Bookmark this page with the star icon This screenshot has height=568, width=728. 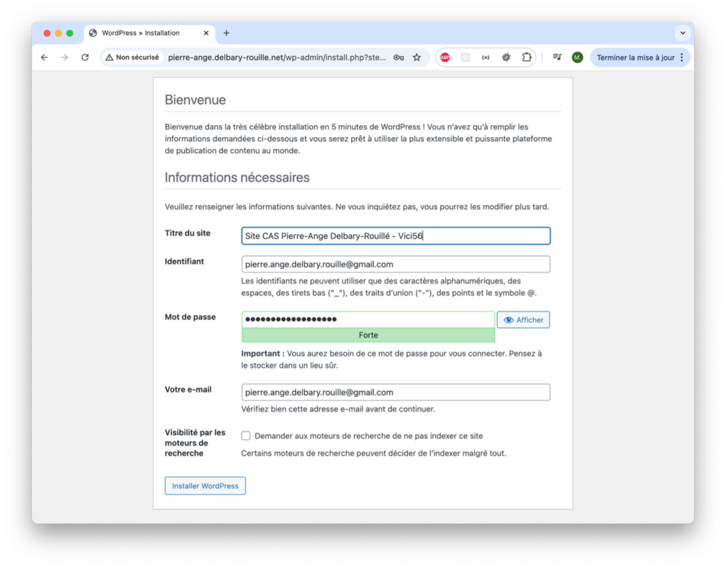[417, 58]
